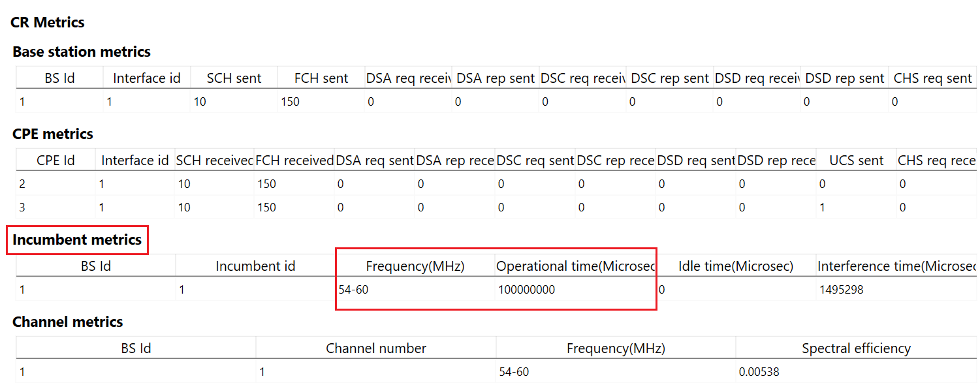
Task: Select the Operational time column header
Action: coord(575,266)
